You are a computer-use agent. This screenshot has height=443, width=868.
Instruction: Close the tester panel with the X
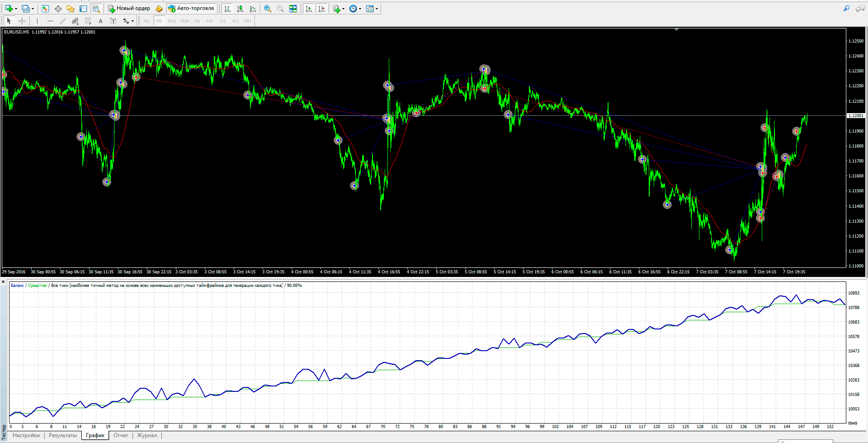3,281
